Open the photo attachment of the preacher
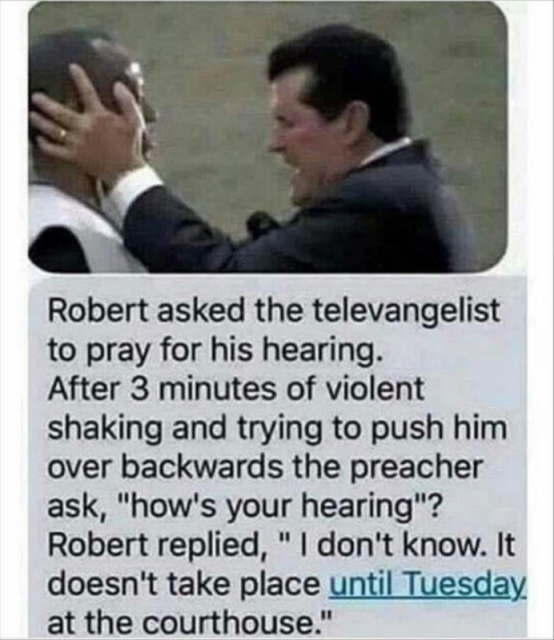 [x=268, y=137]
